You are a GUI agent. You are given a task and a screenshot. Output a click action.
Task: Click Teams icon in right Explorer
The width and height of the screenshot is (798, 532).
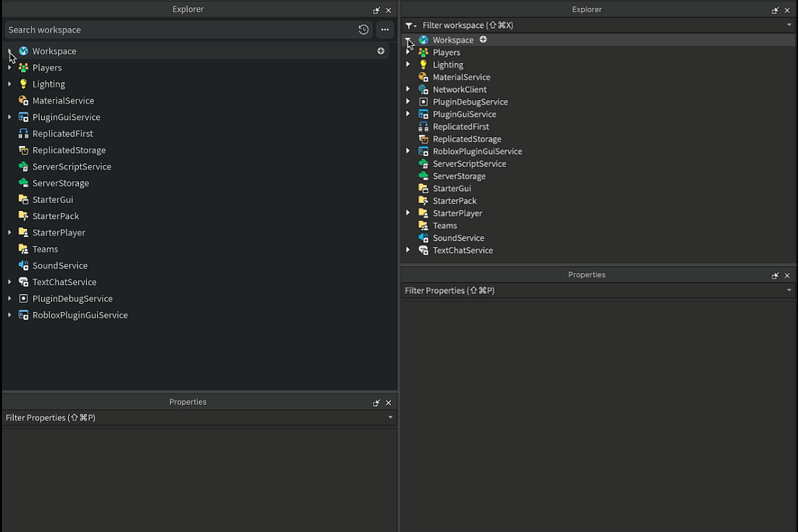pos(423,226)
